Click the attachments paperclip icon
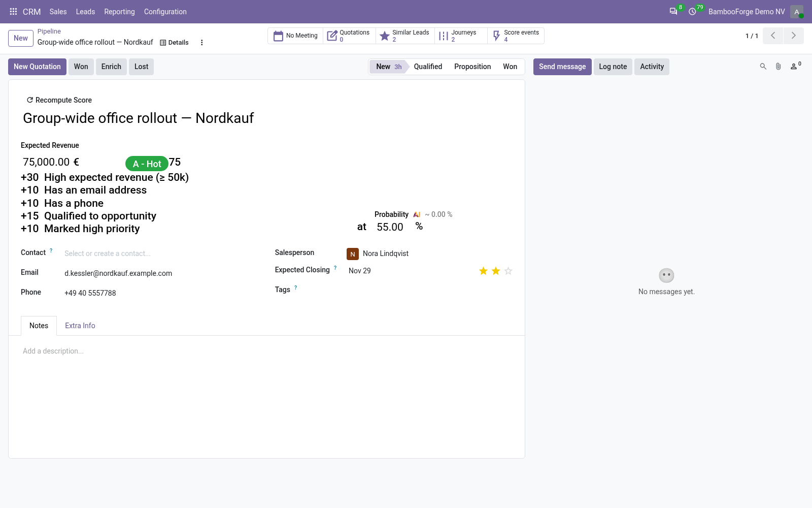 [x=778, y=67]
